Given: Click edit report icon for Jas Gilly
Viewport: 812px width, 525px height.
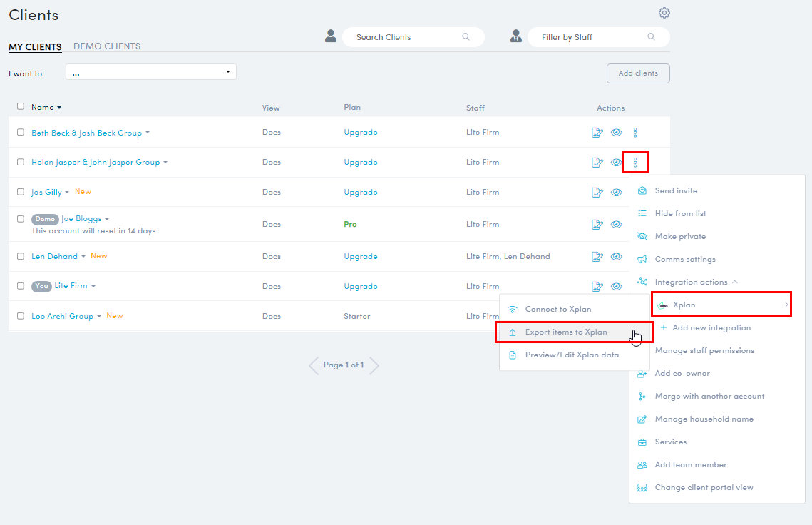Looking at the screenshot, I should click(x=597, y=193).
